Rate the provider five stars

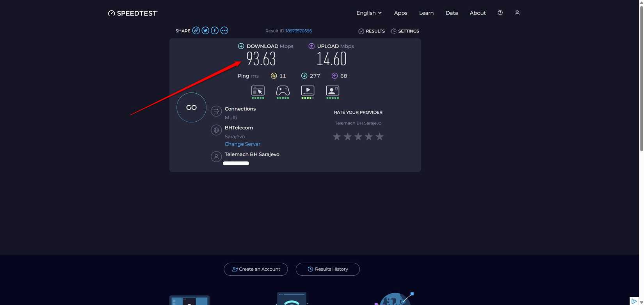coord(379,137)
